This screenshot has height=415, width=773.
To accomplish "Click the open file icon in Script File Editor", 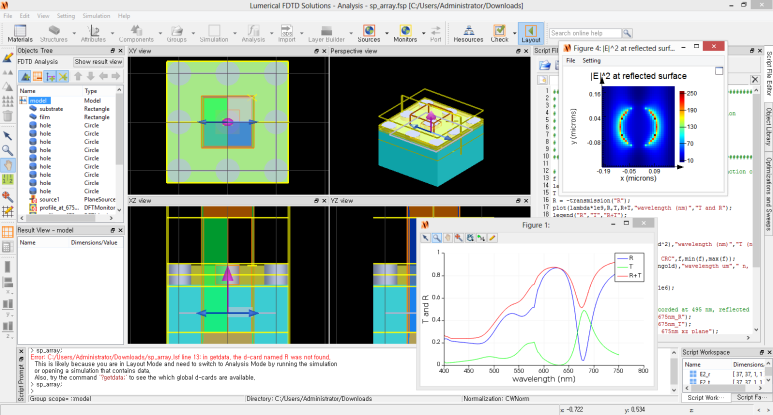I will (544, 65).
